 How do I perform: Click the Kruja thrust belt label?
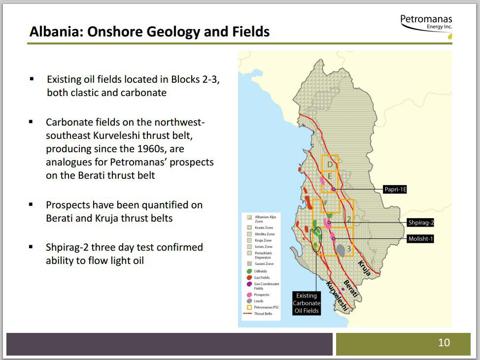(364, 268)
